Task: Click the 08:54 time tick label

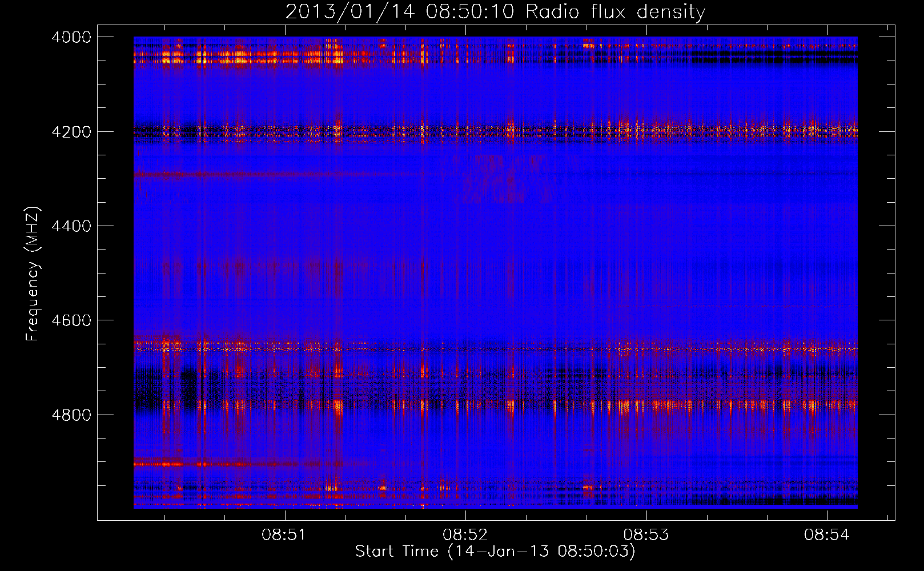Action: pos(827,534)
